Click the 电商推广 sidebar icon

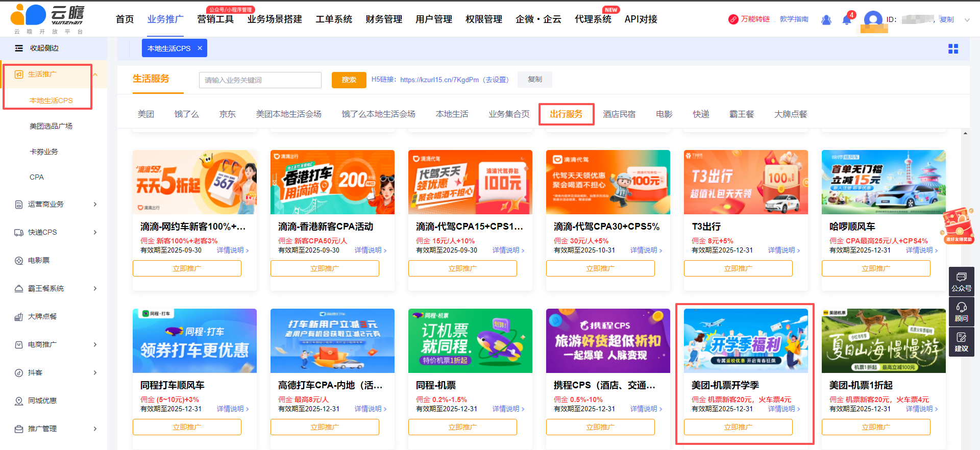point(19,344)
